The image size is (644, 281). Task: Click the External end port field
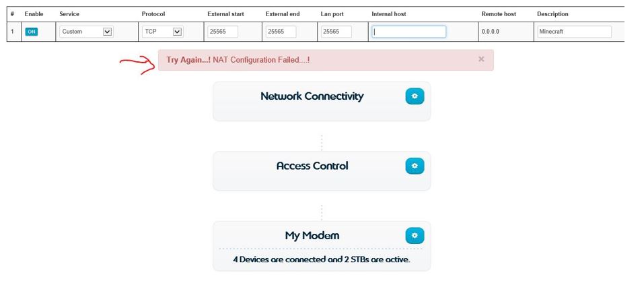click(x=281, y=32)
